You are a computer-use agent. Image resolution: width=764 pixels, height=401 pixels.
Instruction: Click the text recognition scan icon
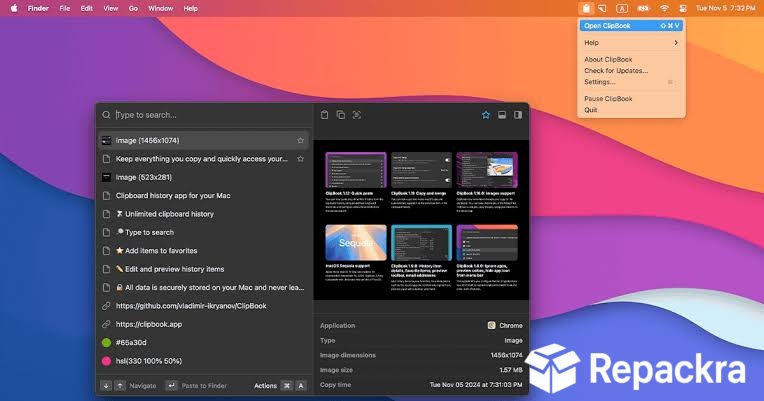point(357,115)
